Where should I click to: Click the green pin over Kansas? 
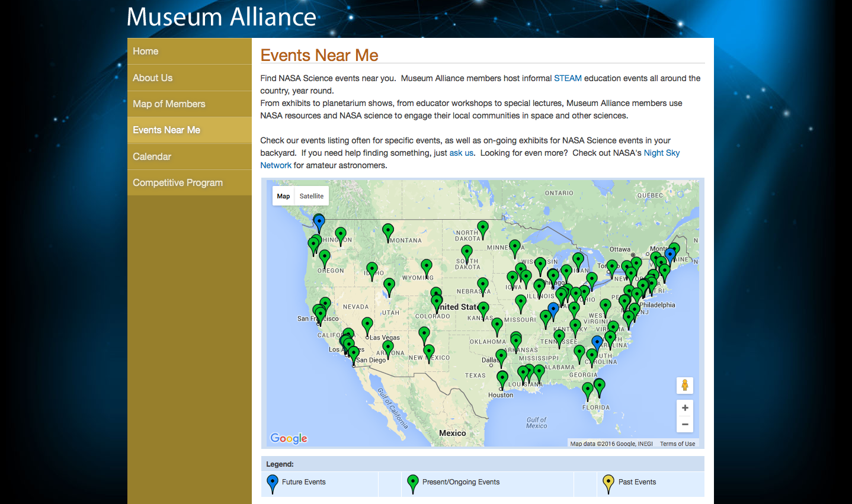pos(483,311)
